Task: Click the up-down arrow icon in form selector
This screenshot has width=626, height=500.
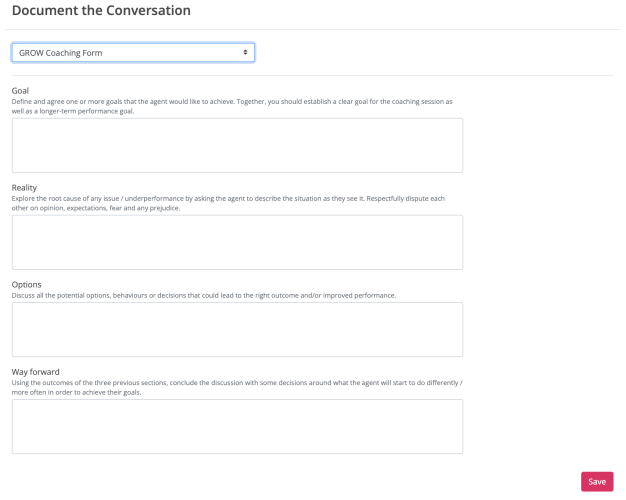Action: (246, 52)
